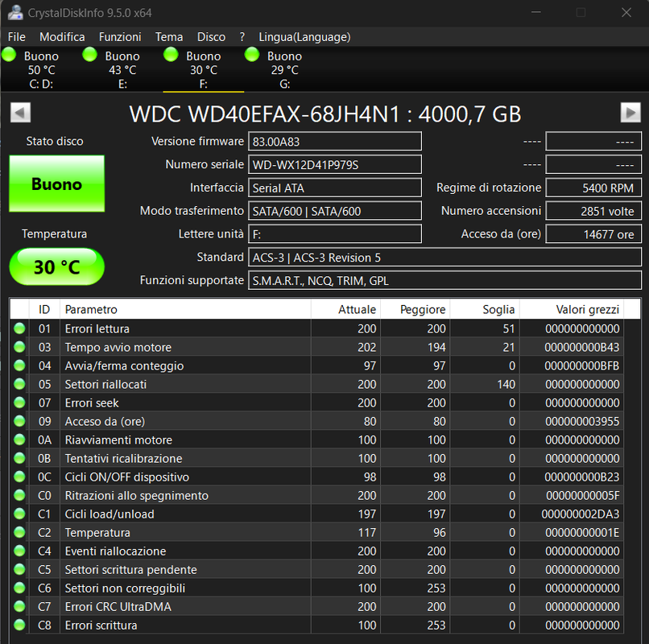Click the green Buono disk status button
The height and width of the screenshot is (644, 649).
pyautogui.click(x=56, y=184)
